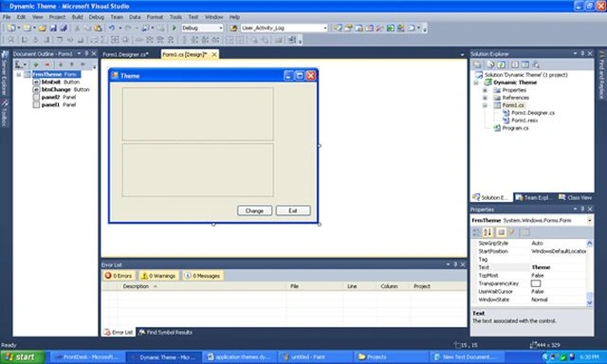Click the Properties icon in Solution Explorer toolbar
This screenshot has width=607, height=364.
pos(477,64)
